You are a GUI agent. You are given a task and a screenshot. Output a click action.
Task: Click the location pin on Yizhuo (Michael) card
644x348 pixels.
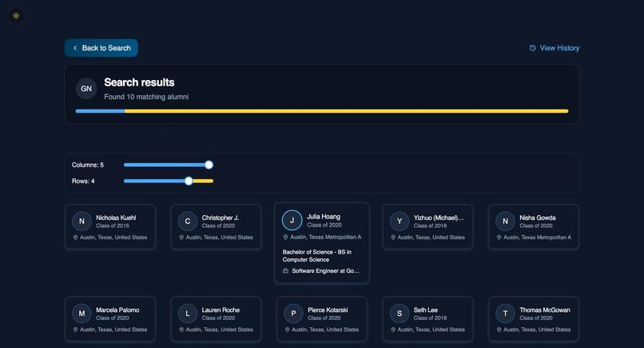(393, 238)
